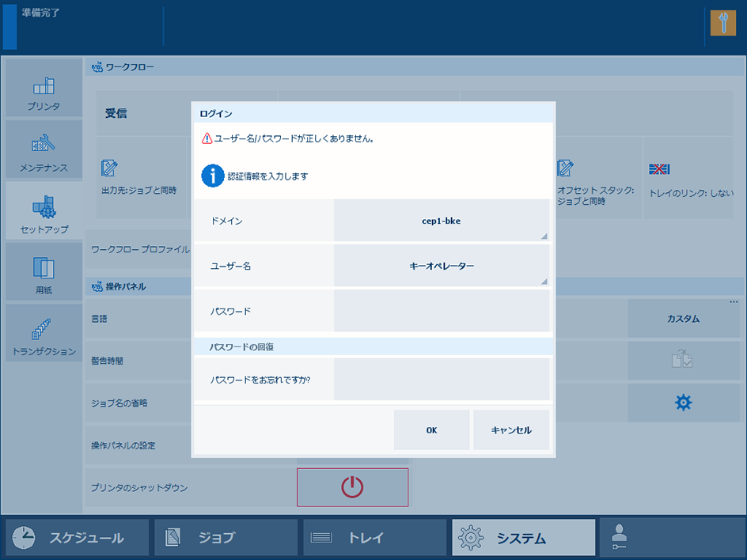
Task: Select the セットアップ sidebar section
Action: point(44,212)
